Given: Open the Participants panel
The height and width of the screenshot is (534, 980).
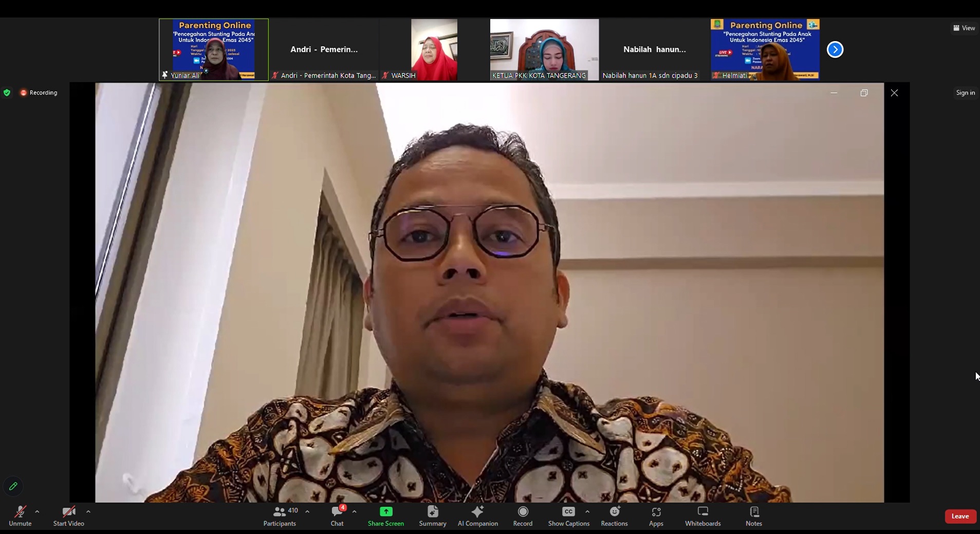Looking at the screenshot, I should (280, 516).
